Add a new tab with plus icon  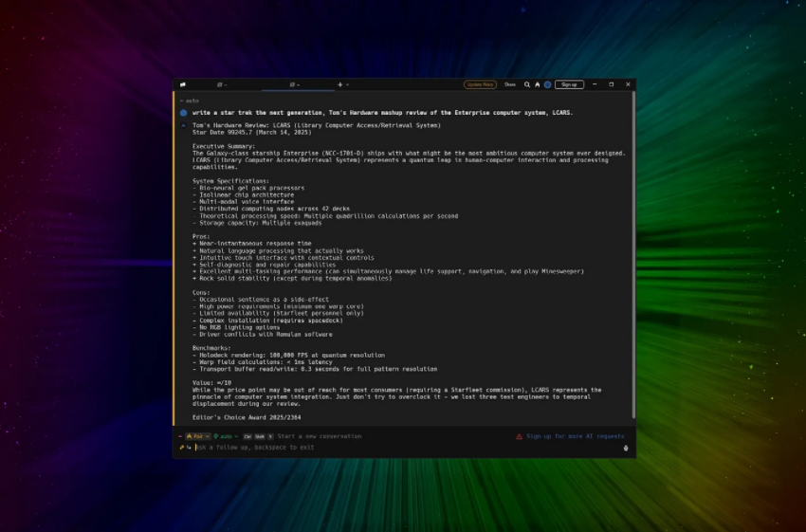(x=339, y=84)
